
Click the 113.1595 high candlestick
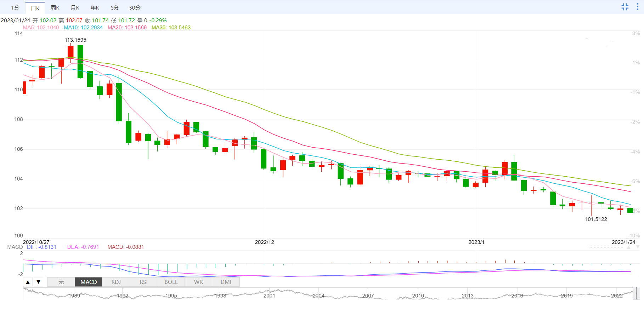point(70,52)
